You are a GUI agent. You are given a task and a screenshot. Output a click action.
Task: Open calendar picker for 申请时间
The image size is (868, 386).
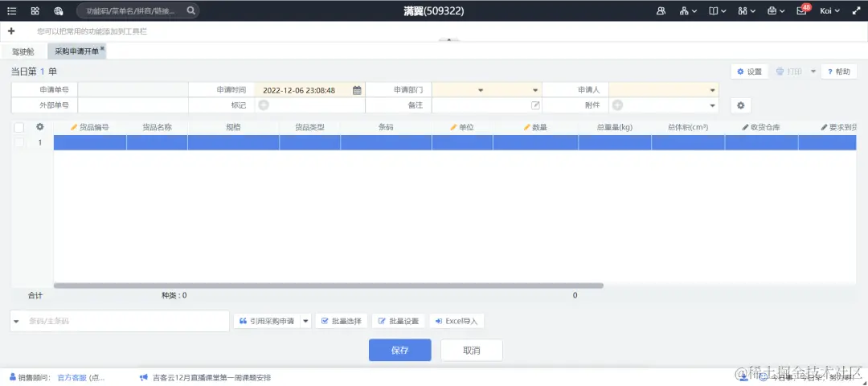pyautogui.click(x=357, y=90)
